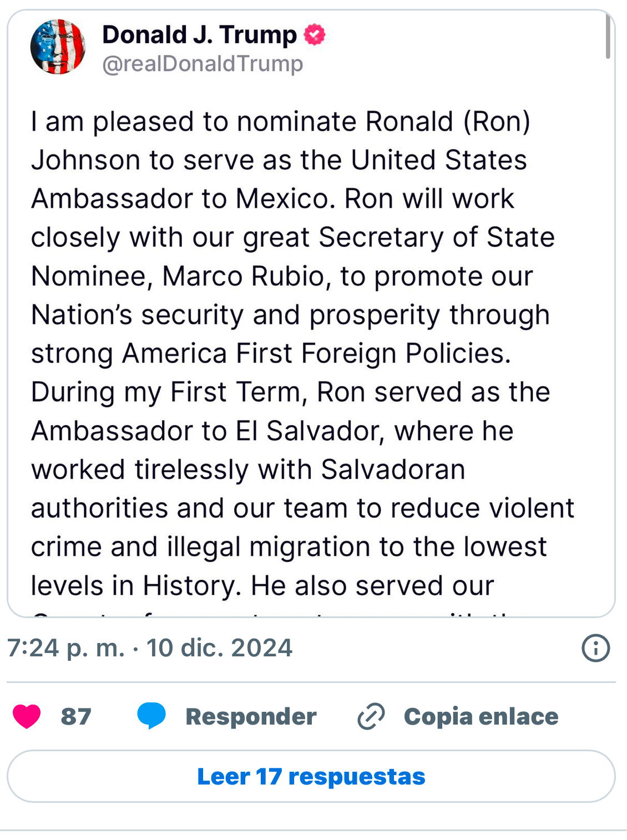Click the scrollbar thumb in the post
627x840 pixels.
608,37
